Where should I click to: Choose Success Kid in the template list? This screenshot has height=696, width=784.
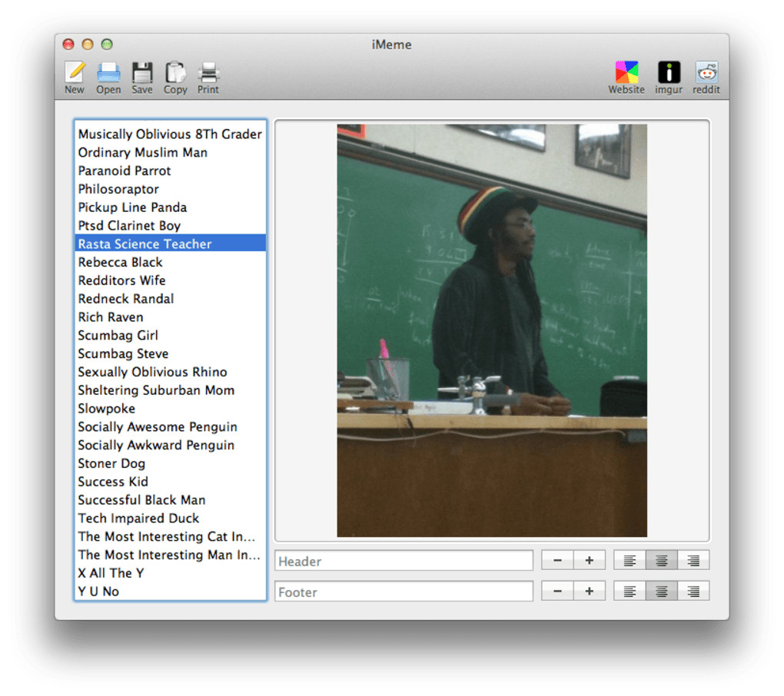(x=113, y=482)
